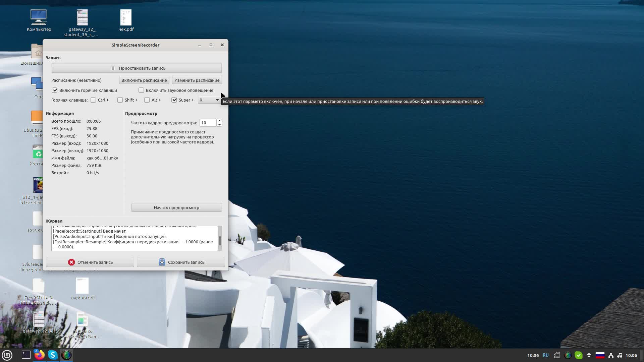Open the Linux Mint menu launcher
This screenshot has width=644, height=362.
(7, 355)
